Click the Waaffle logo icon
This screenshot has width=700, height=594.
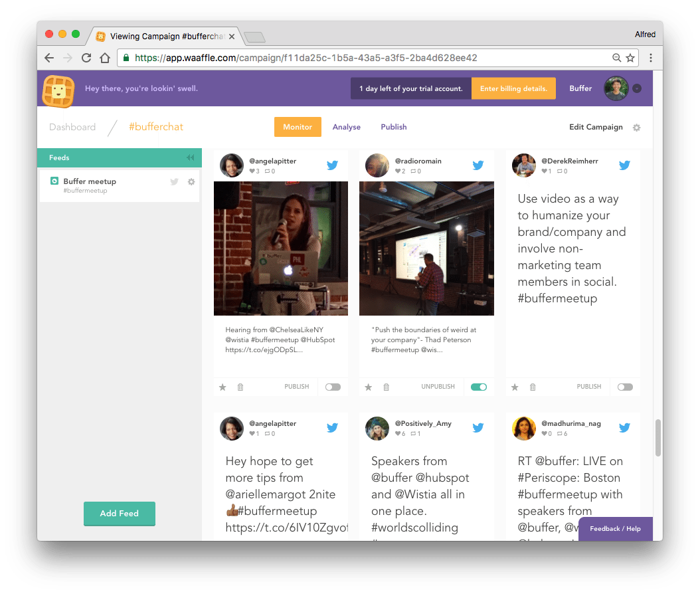(58, 91)
